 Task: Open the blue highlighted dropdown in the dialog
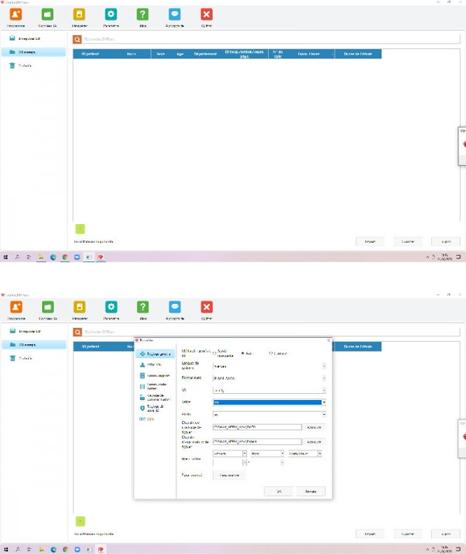pos(269,402)
